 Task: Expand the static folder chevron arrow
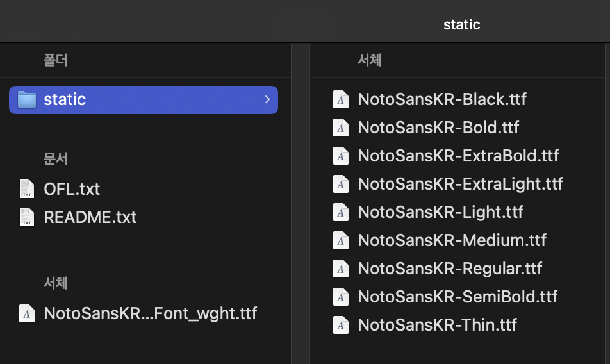(x=267, y=99)
